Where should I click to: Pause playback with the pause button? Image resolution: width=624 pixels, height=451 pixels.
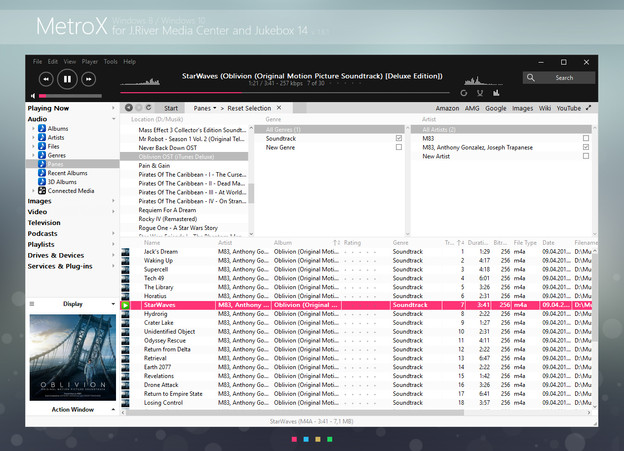67,79
